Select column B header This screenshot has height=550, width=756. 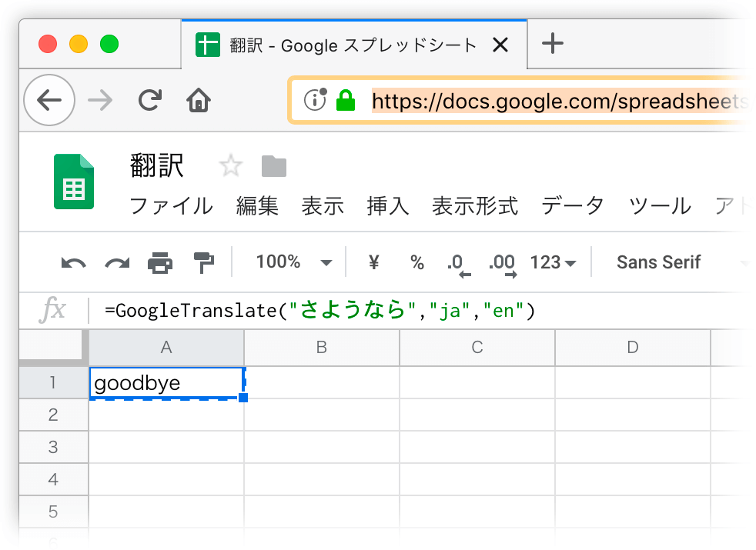(322, 347)
